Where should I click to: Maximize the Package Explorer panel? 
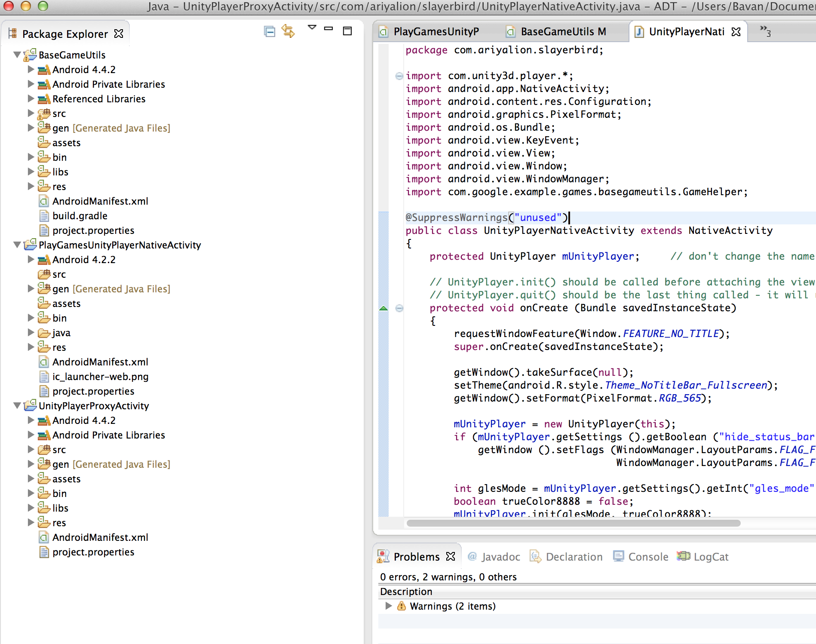point(347,31)
